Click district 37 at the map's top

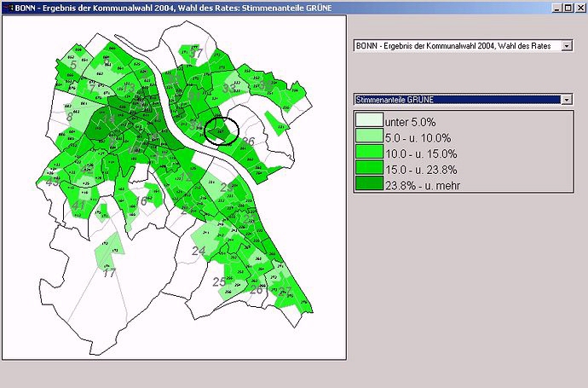coord(197,55)
